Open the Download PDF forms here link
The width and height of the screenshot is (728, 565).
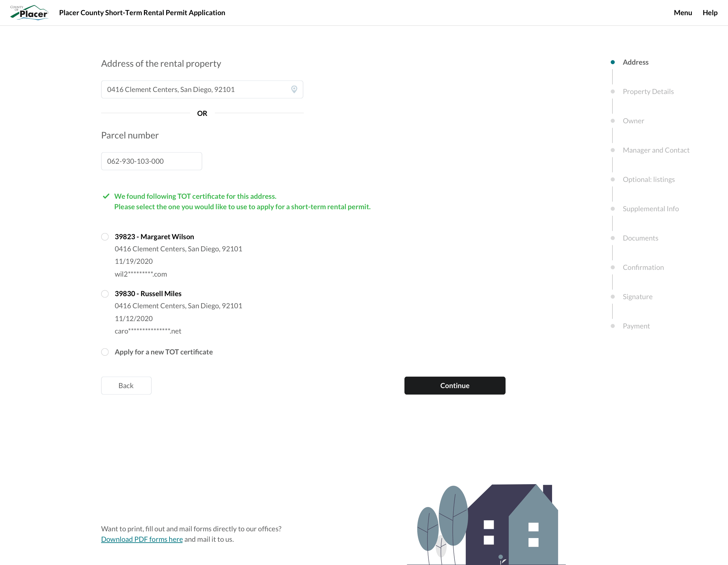coord(142,539)
